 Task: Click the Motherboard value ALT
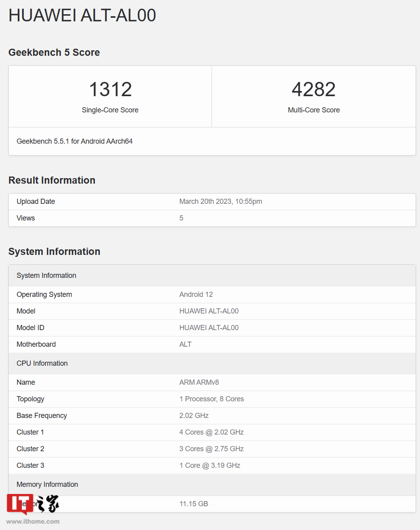(185, 344)
